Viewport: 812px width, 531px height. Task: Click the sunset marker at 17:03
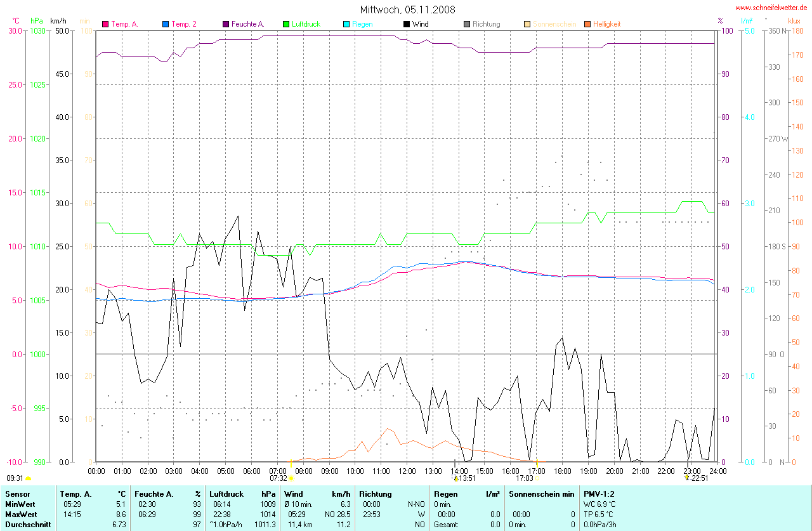point(537,478)
